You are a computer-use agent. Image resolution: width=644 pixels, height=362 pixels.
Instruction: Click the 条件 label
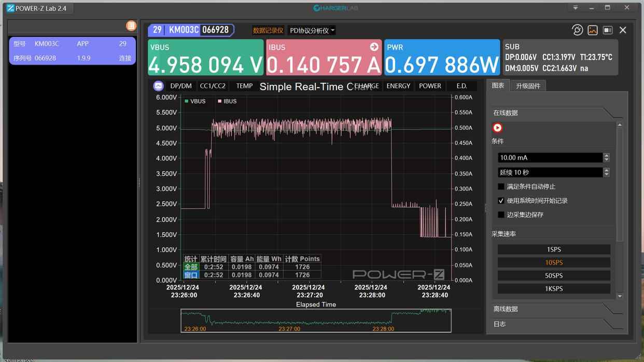(x=498, y=141)
